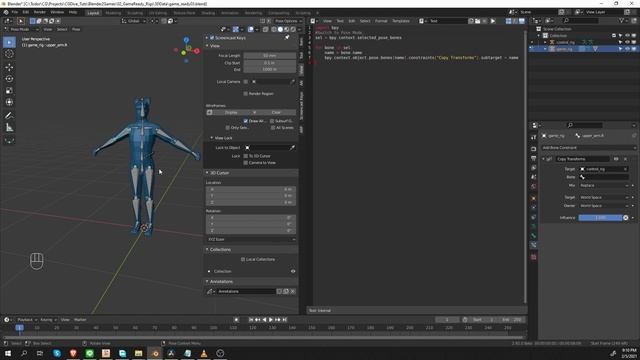Click the play animation forward button
The width and height of the screenshot is (640, 360).
[271, 320]
